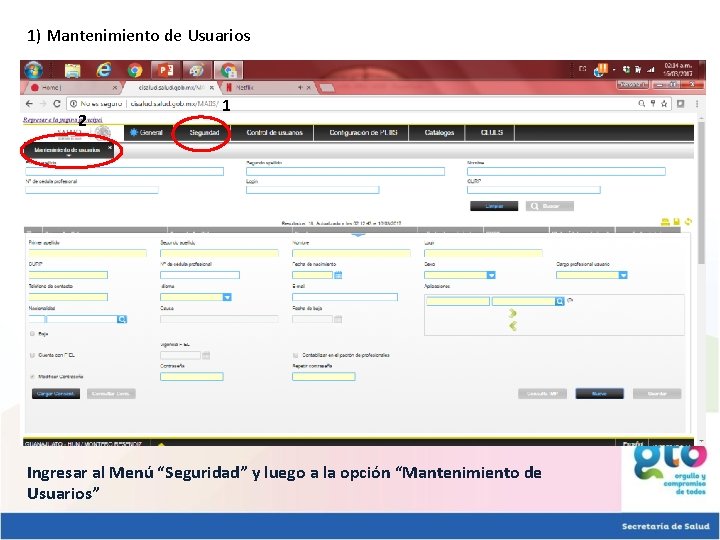Image resolution: width=720 pixels, height=540 pixels.
Task: Toggle the Cuenta con FIEL checkbox
Action: click(33, 355)
